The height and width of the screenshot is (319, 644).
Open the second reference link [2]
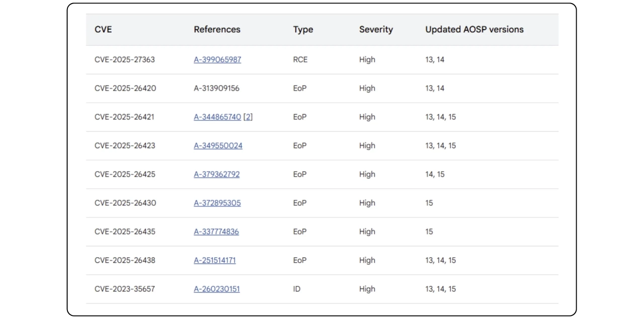click(x=248, y=117)
